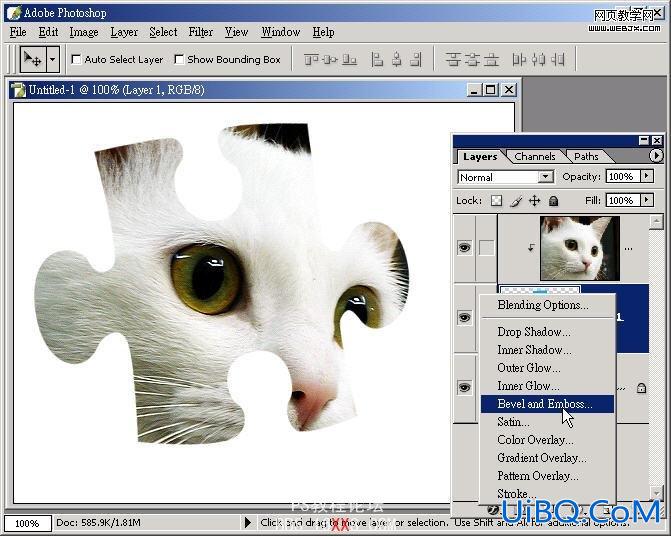
Task: Select the Layers tab
Action: pos(480,157)
